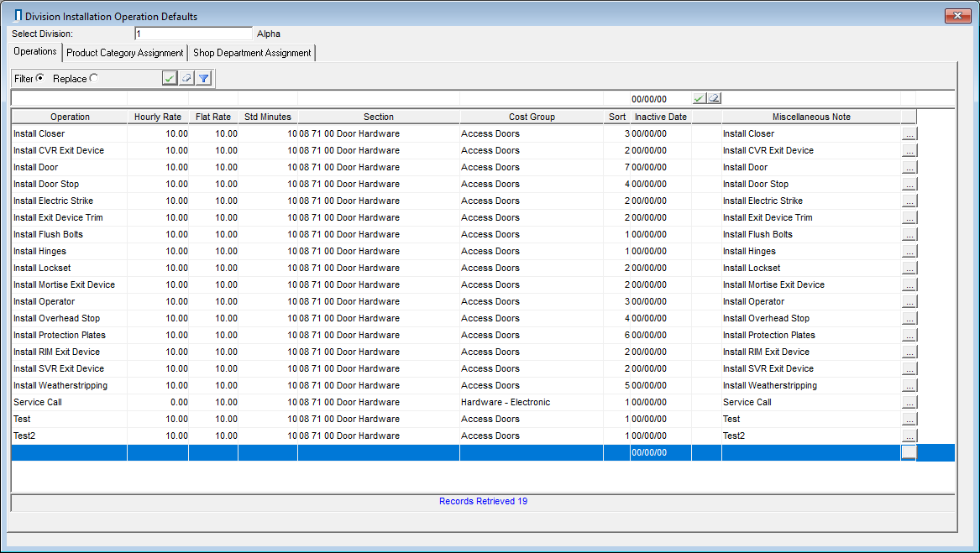Click the eraser clear filter icon

point(186,78)
